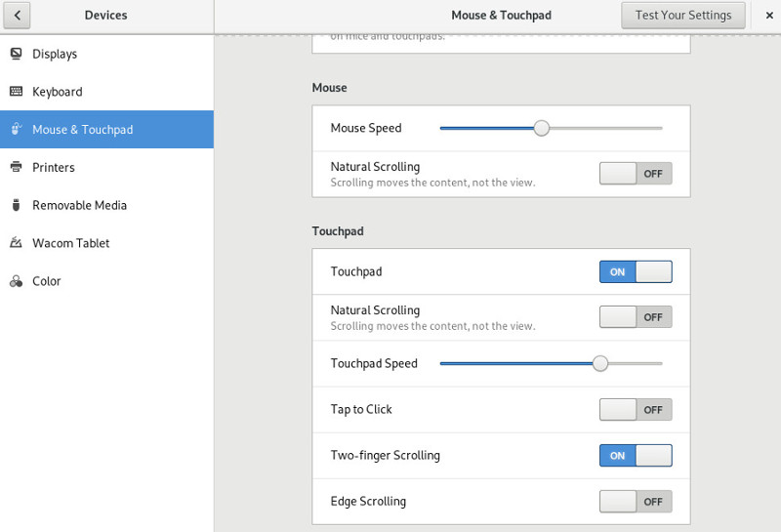The height and width of the screenshot is (532, 781).
Task: Click the Devices header title
Action: point(106,16)
